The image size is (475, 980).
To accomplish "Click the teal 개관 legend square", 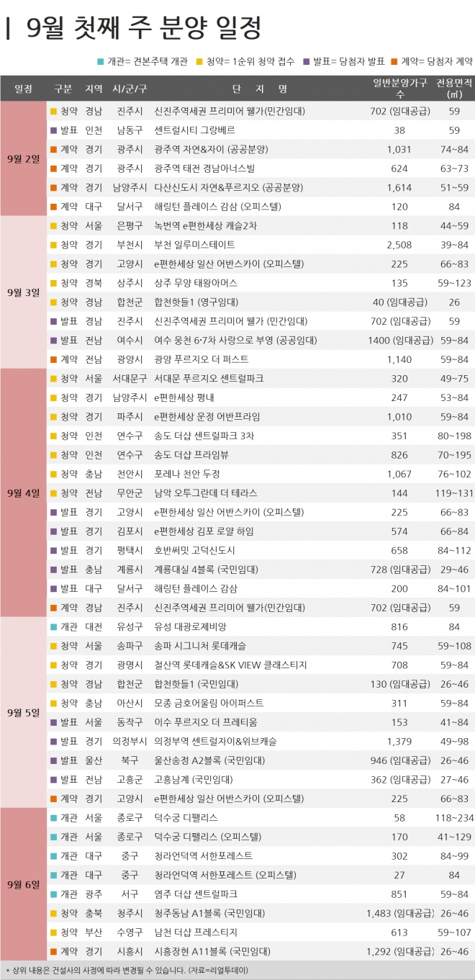I will coord(101,62).
